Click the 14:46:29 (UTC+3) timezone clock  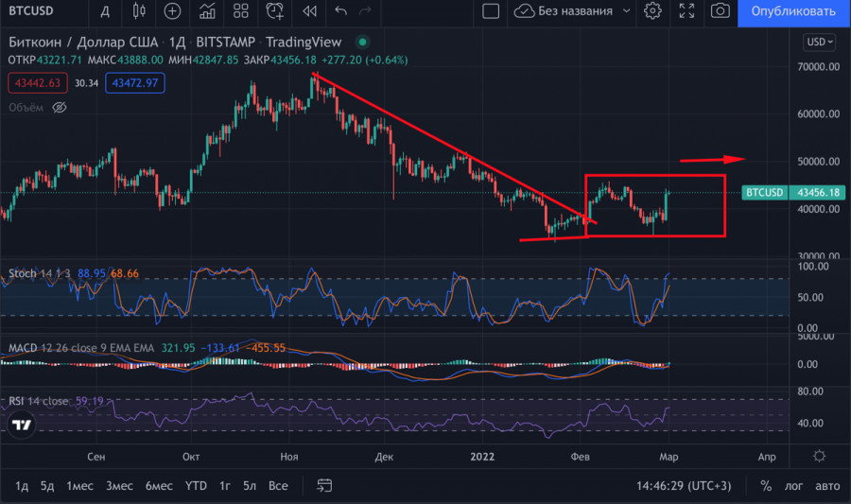(684, 485)
